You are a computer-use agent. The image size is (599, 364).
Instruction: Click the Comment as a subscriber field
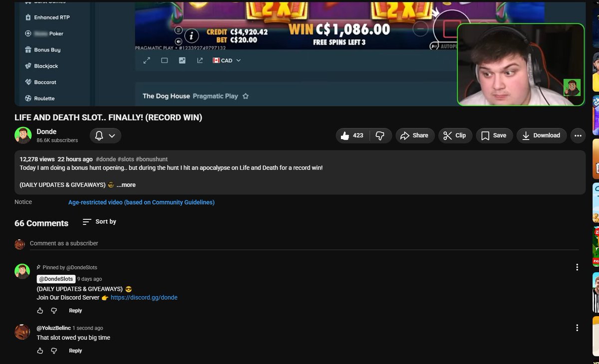(x=304, y=243)
